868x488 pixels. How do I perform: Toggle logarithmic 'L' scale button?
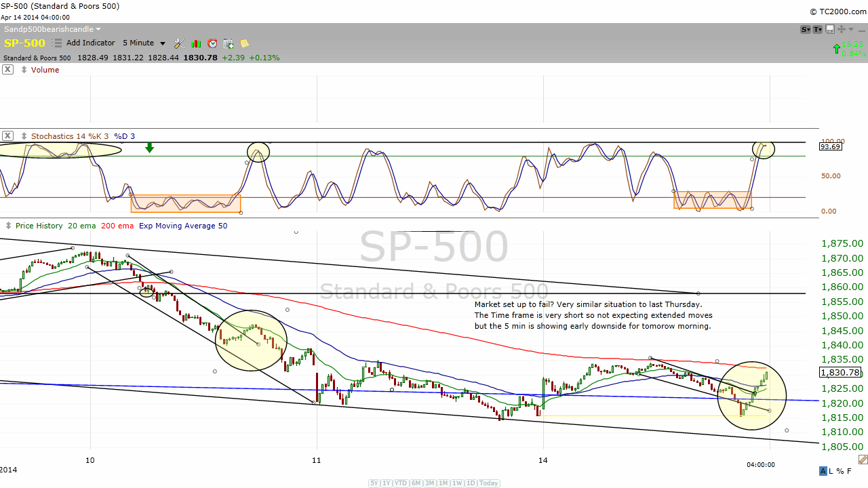(832, 471)
